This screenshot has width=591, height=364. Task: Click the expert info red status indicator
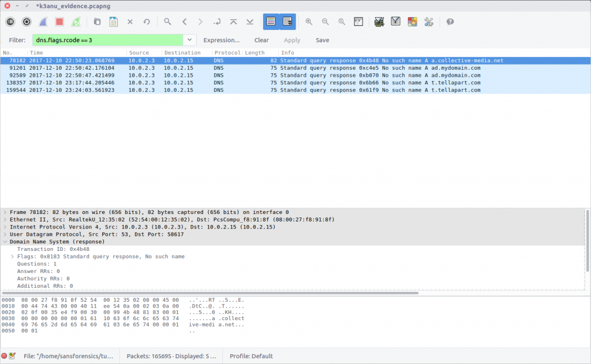pos(4,356)
